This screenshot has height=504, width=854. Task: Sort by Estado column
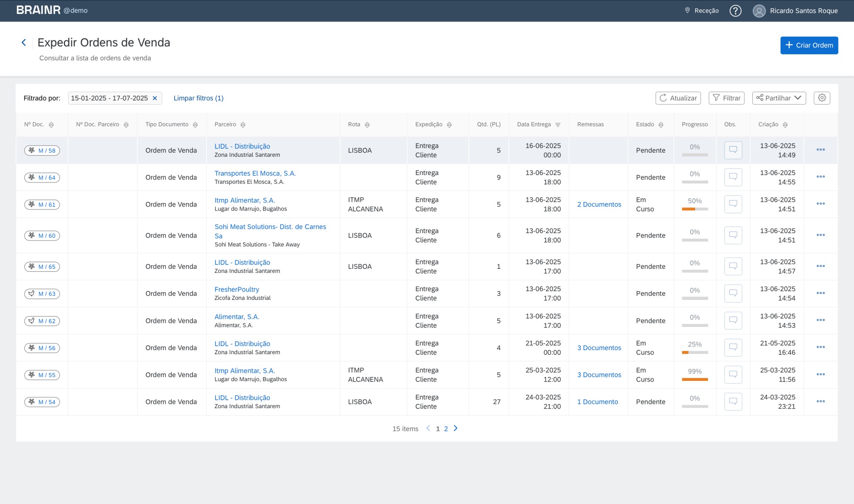[x=661, y=125]
